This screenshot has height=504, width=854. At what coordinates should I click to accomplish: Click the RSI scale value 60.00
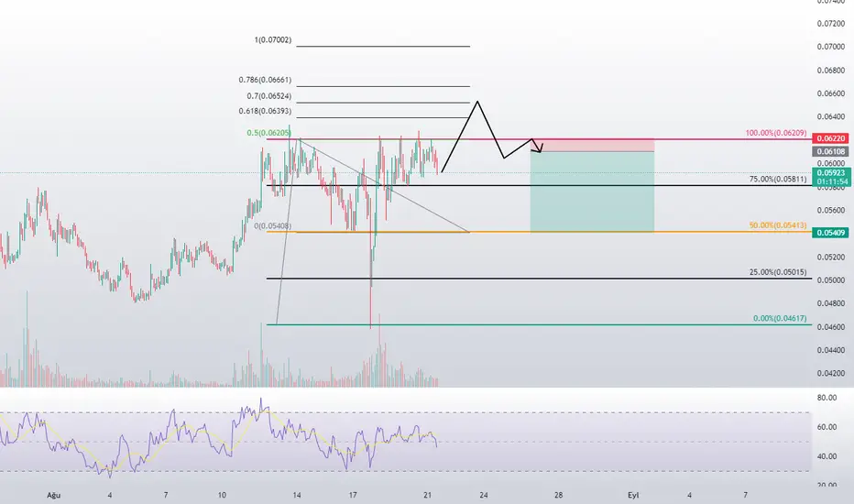[x=827, y=427]
